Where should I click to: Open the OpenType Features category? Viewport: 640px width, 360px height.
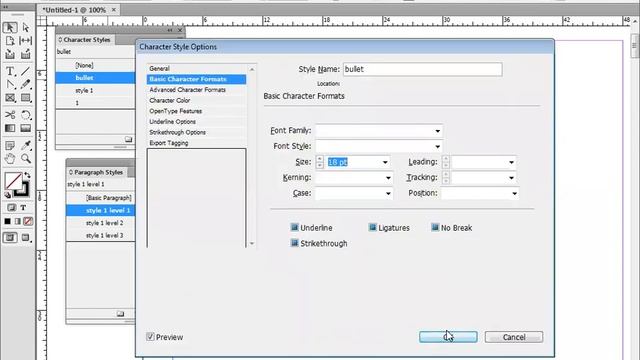[196, 111]
